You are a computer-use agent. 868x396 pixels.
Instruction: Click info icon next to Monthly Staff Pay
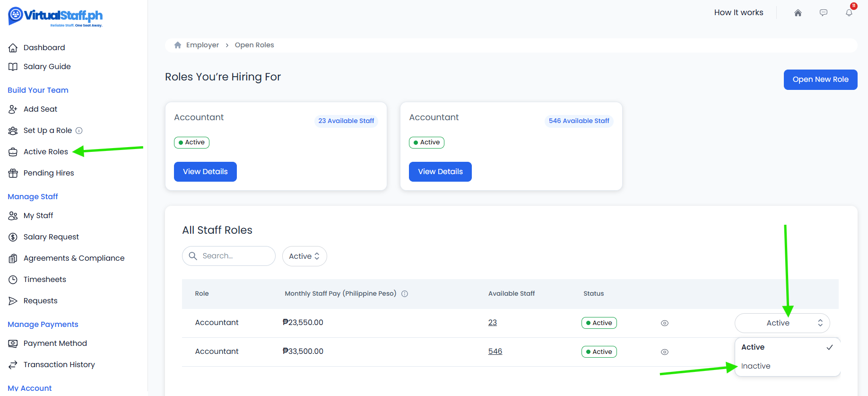405,294
